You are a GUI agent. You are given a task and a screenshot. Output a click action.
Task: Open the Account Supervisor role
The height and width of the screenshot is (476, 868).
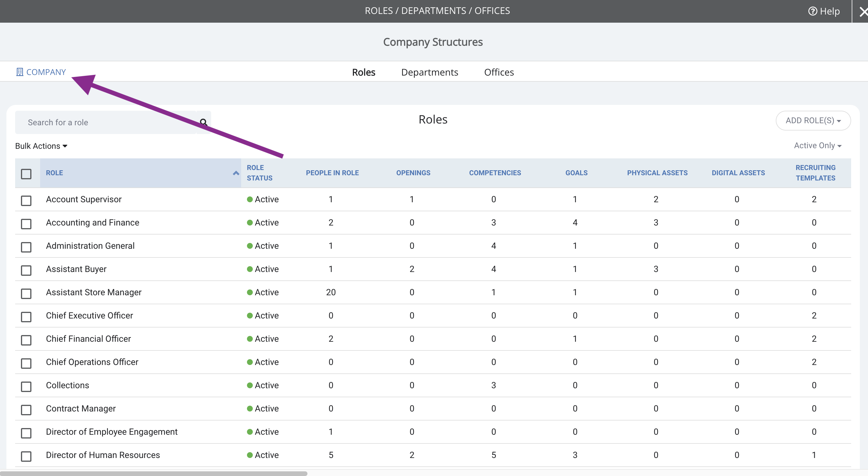click(83, 199)
